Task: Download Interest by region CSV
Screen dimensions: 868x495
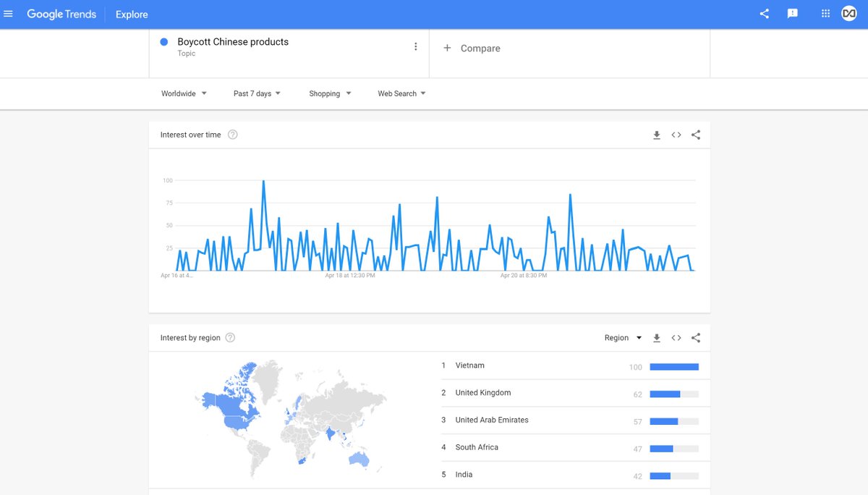Action: point(657,338)
